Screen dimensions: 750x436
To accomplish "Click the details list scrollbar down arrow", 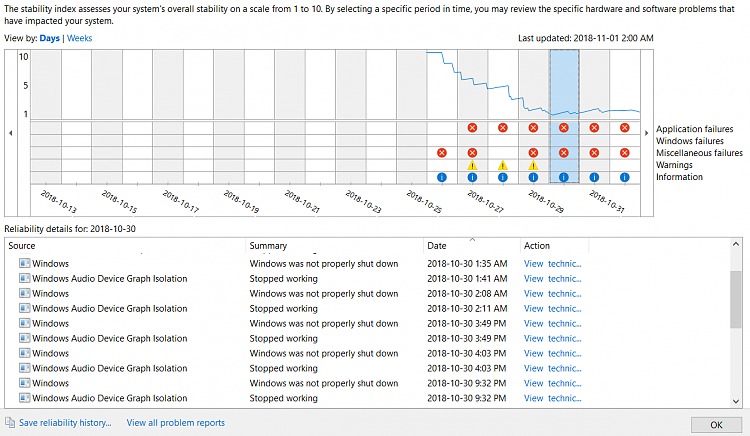I will click(736, 402).
